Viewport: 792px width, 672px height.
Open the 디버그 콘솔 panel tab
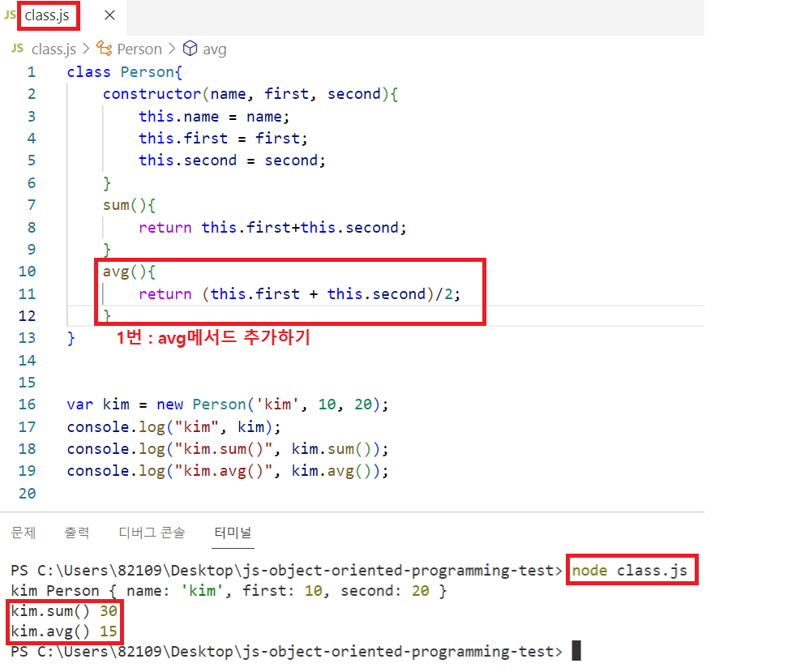152,533
